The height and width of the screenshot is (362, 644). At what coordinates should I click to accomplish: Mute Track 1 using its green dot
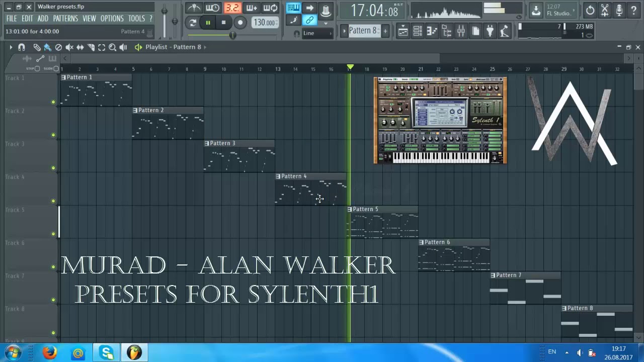(53, 102)
